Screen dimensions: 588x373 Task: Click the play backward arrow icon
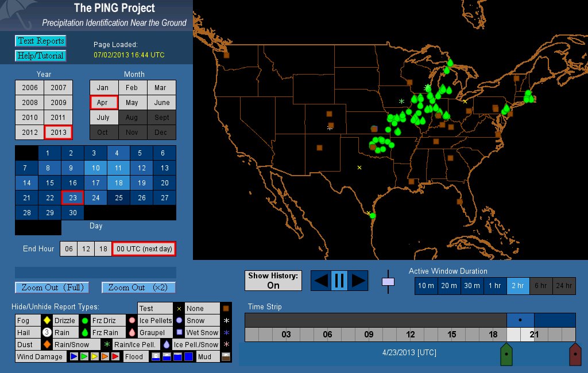click(321, 281)
